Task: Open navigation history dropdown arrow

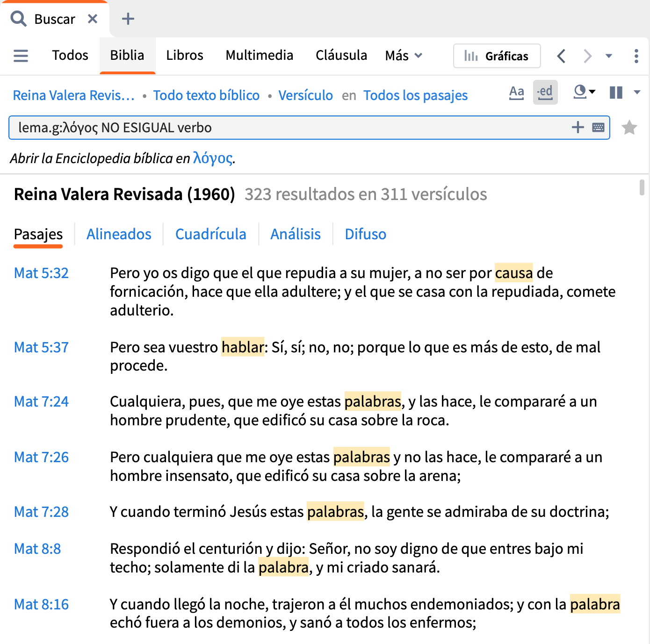Action: click(x=609, y=56)
